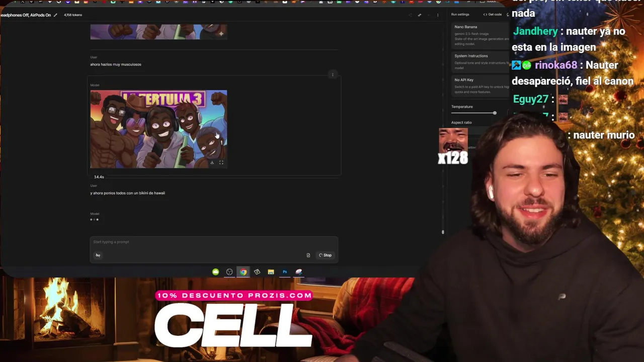Open the last colorful taskbar app
The width and height of the screenshot is (644, 362).
click(x=299, y=272)
